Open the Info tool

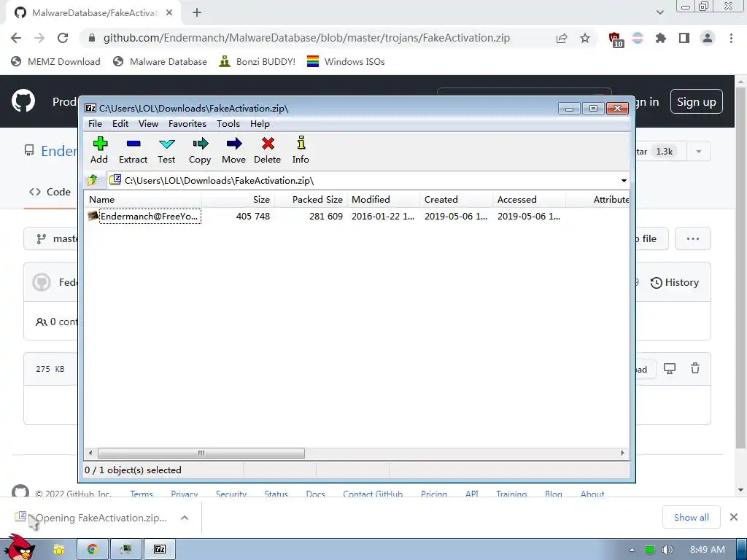pos(301,150)
